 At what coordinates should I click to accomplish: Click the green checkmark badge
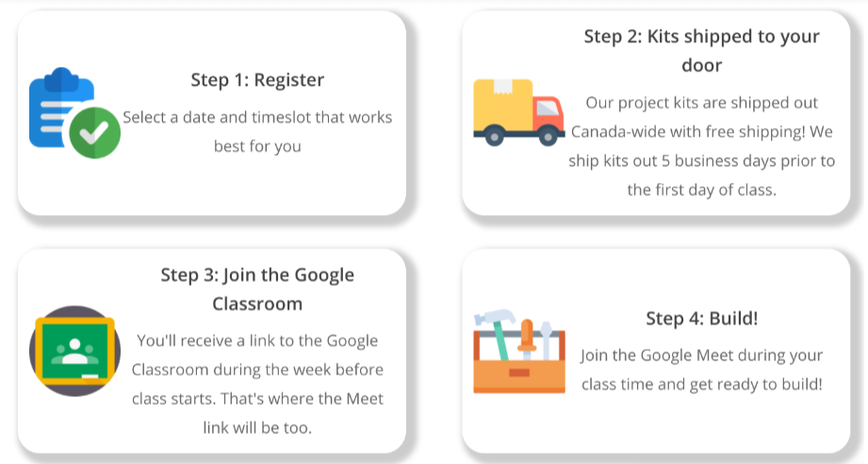[x=94, y=133]
